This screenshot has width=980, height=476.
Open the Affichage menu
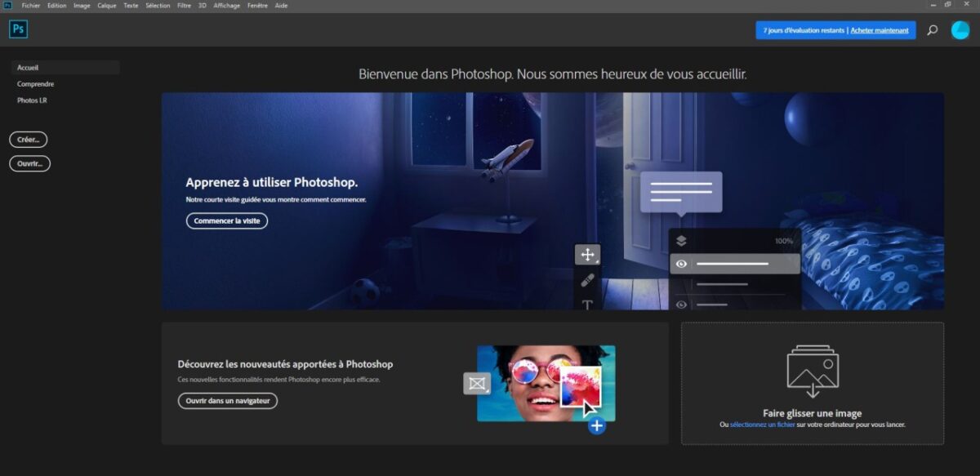click(227, 5)
